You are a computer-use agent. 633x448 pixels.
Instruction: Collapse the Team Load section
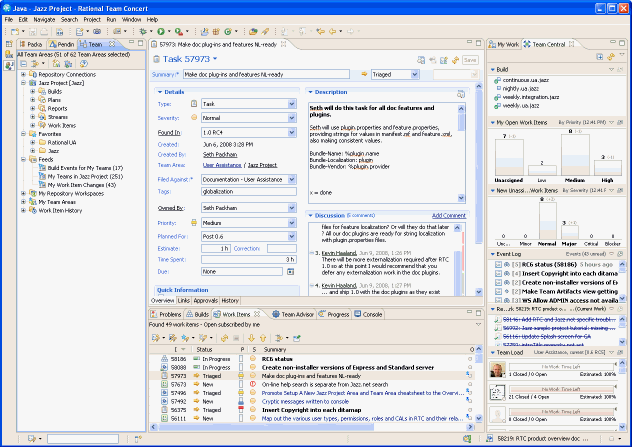coord(493,353)
